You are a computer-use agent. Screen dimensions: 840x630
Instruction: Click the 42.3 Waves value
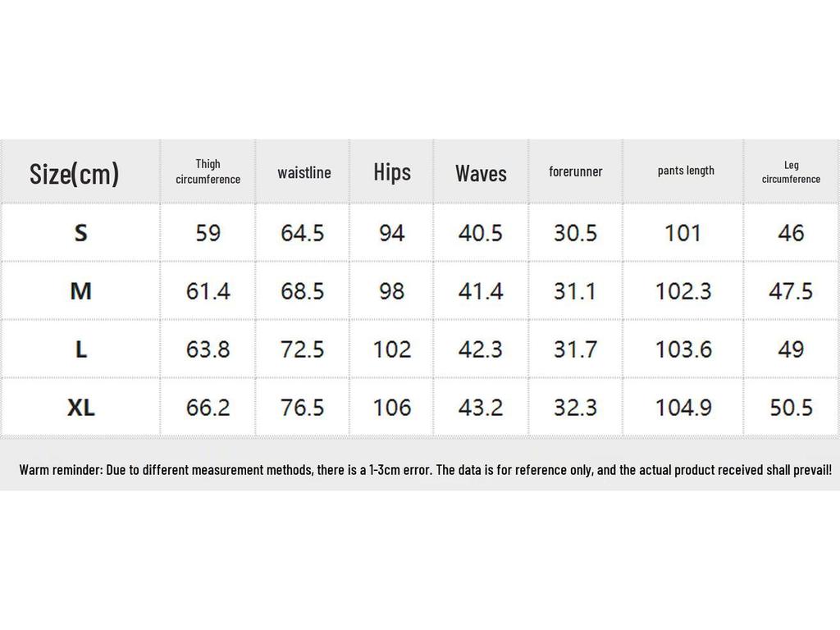481,349
